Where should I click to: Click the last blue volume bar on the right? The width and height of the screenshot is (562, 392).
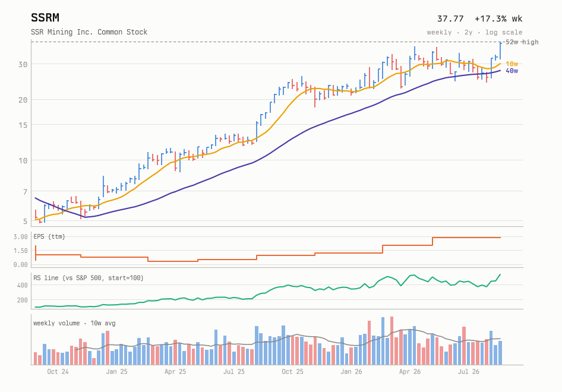(500, 353)
